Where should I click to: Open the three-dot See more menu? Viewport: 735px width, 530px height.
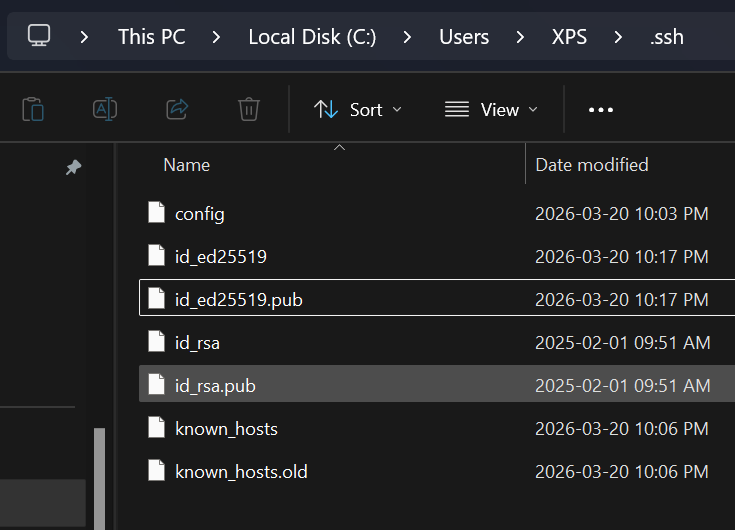(601, 109)
